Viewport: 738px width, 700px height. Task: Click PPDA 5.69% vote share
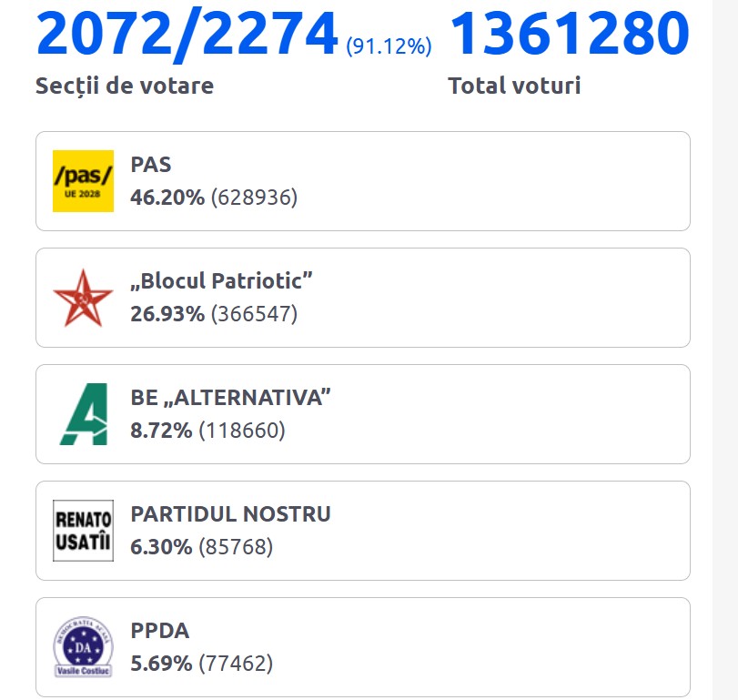pyautogui.click(x=161, y=664)
